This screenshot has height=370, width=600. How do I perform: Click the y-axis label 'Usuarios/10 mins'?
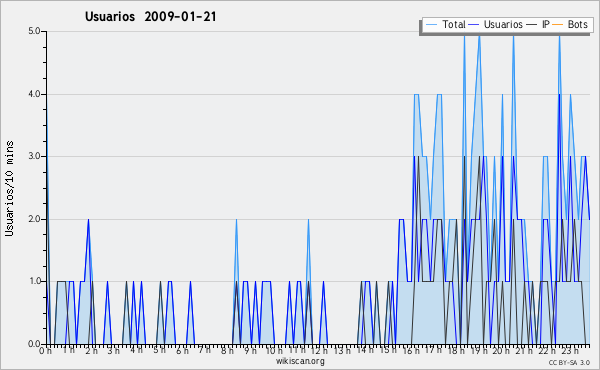coord(9,188)
